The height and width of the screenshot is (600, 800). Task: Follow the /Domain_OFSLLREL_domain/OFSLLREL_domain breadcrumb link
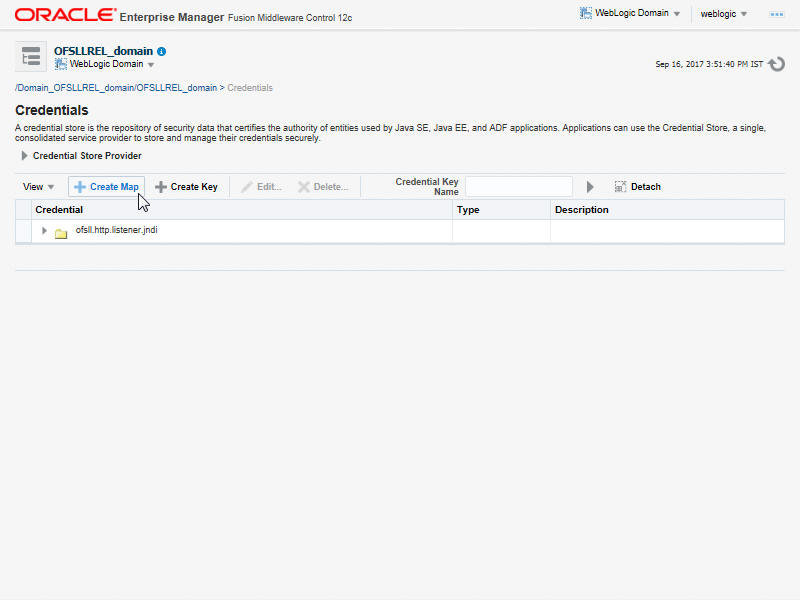[x=116, y=88]
